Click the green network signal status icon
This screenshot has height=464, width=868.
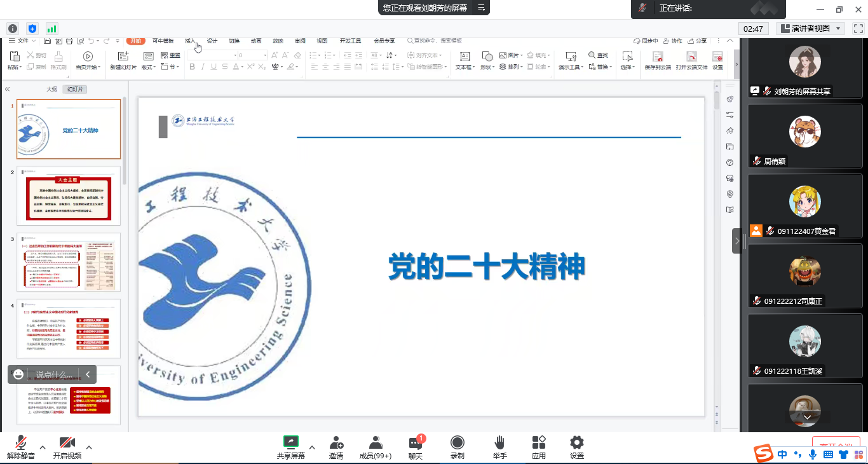click(51, 29)
